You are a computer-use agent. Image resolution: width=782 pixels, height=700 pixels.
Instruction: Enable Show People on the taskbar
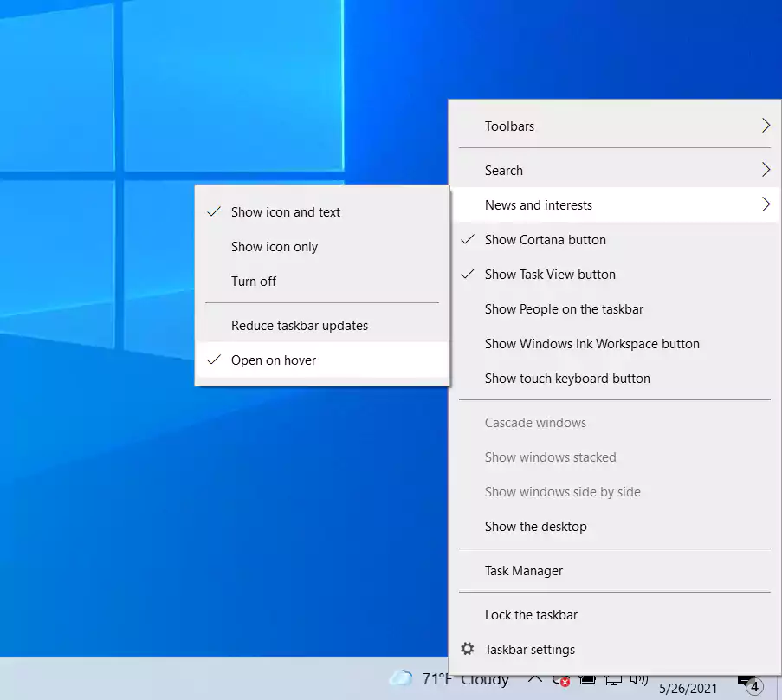coord(615,308)
